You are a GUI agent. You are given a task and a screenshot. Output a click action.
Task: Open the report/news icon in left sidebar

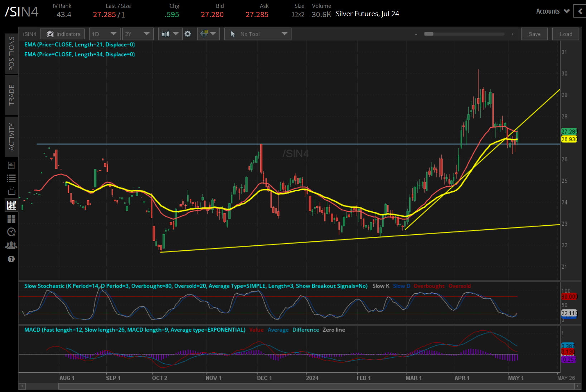click(11, 165)
